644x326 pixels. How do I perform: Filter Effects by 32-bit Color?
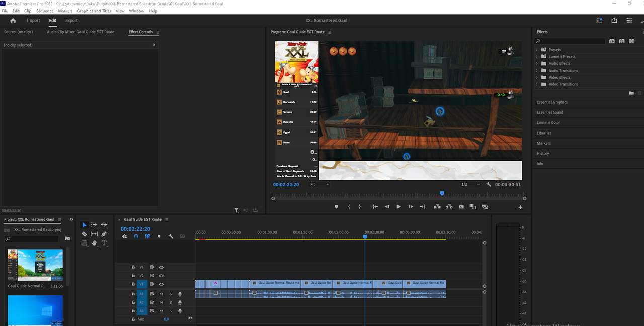click(x=622, y=41)
